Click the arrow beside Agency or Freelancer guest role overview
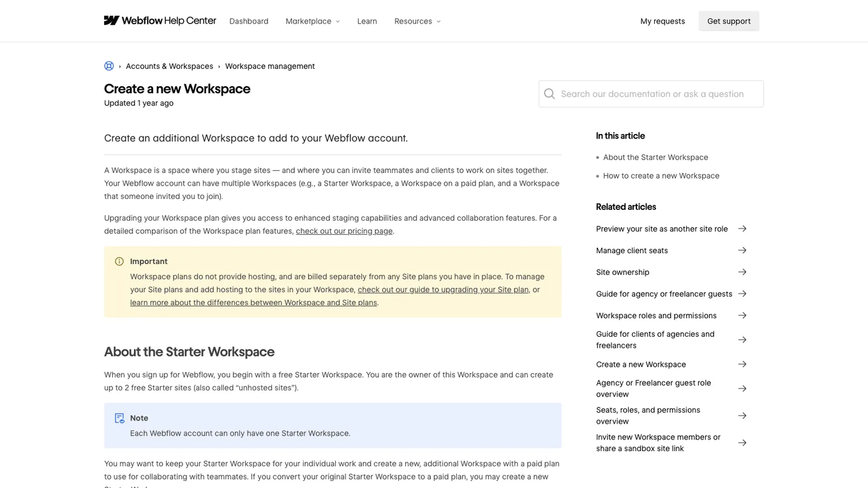The image size is (868, 488). (x=742, y=388)
